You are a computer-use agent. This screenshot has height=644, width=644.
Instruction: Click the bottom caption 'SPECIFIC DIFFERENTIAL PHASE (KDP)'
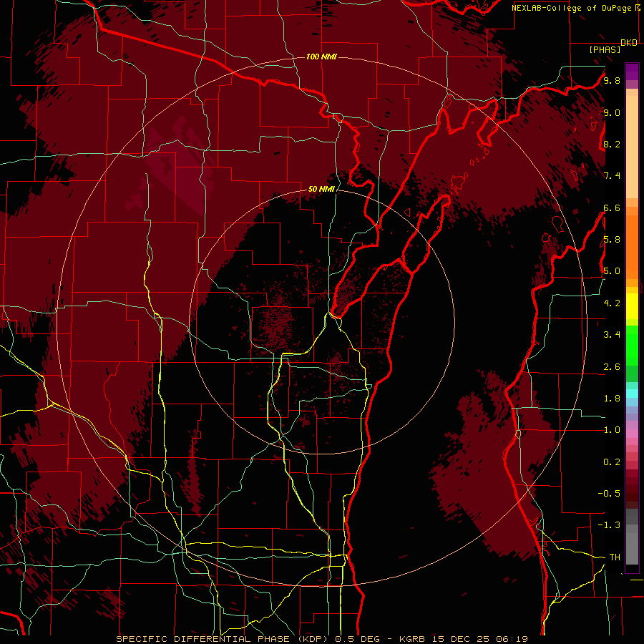coord(223,639)
